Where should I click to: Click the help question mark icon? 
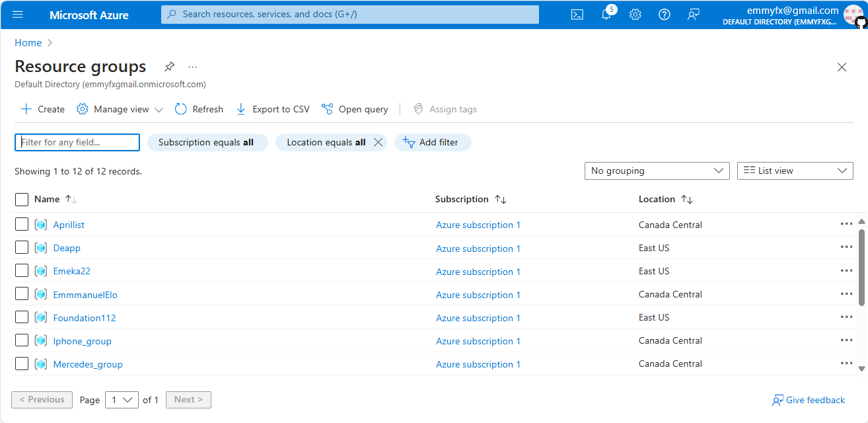pos(664,15)
